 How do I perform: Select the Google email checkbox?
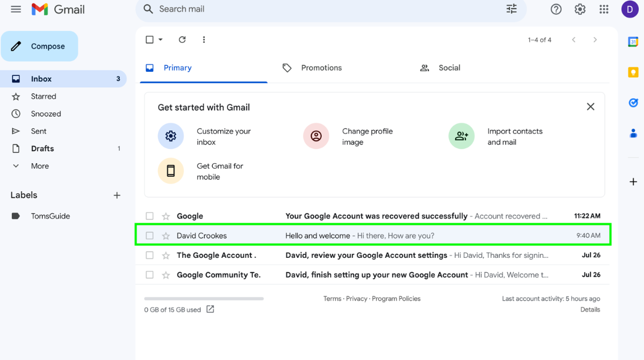pyautogui.click(x=149, y=216)
